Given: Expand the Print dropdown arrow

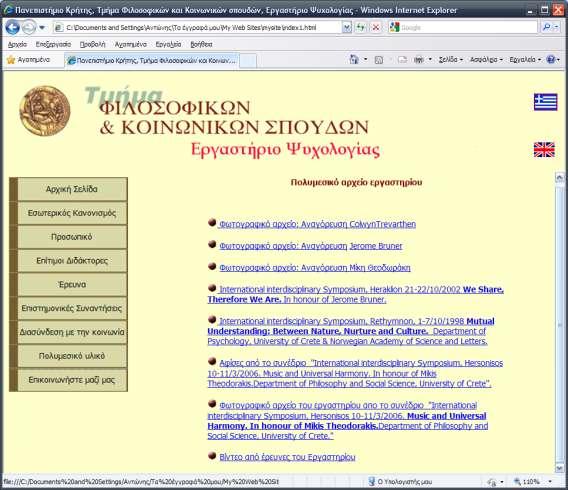Looking at the screenshot, I should pyautogui.click(x=430, y=59).
